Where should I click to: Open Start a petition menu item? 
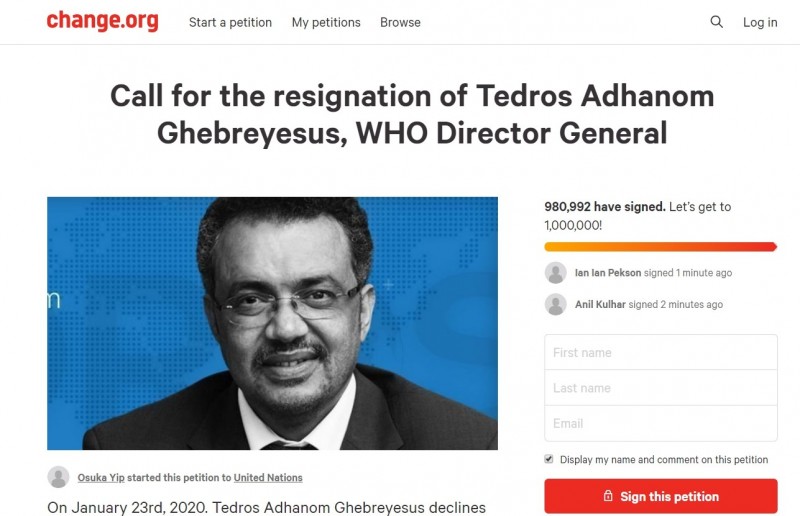tap(230, 22)
